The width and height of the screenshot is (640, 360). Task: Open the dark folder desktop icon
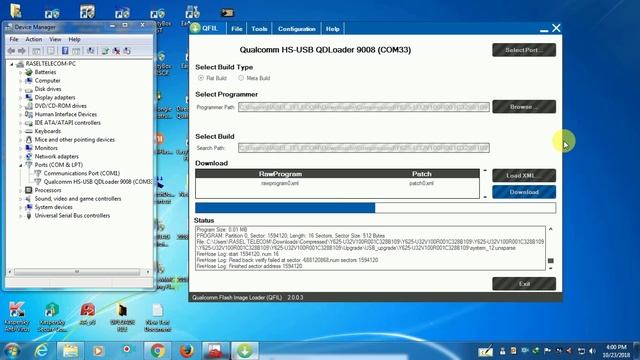(x=122, y=316)
